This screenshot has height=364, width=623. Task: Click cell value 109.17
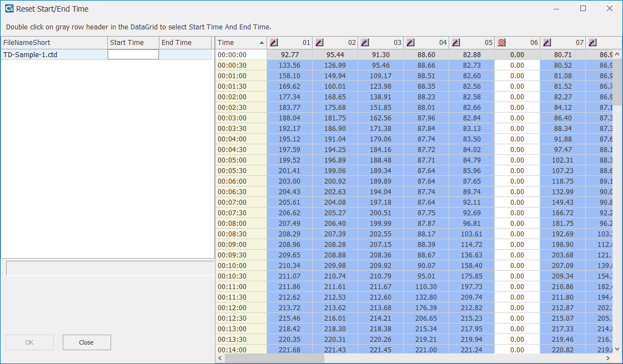point(381,76)
